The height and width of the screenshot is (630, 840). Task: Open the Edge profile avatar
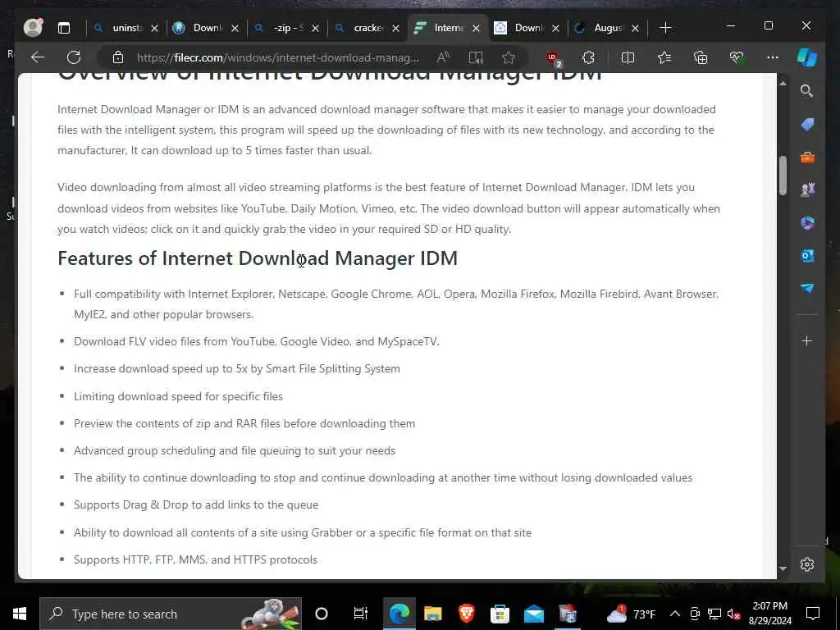[x=33, y=27]
